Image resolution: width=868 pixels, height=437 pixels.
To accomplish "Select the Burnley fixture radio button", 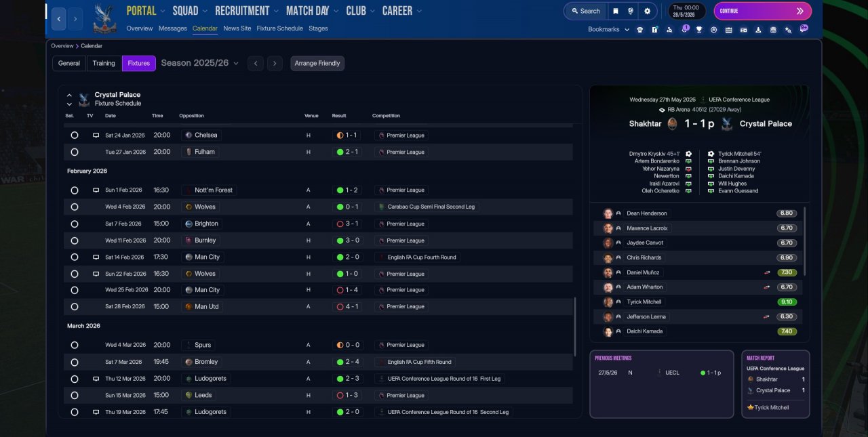I will 75,241.
